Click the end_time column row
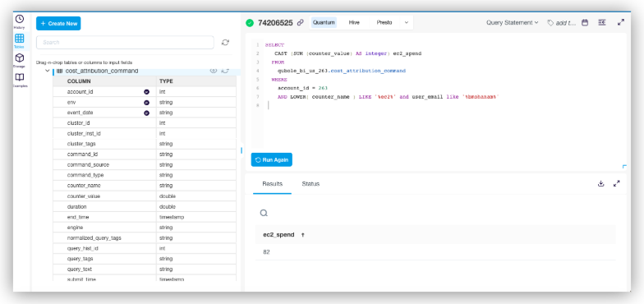The height and width of the screenshot is (304, 644). pos(145,217)
